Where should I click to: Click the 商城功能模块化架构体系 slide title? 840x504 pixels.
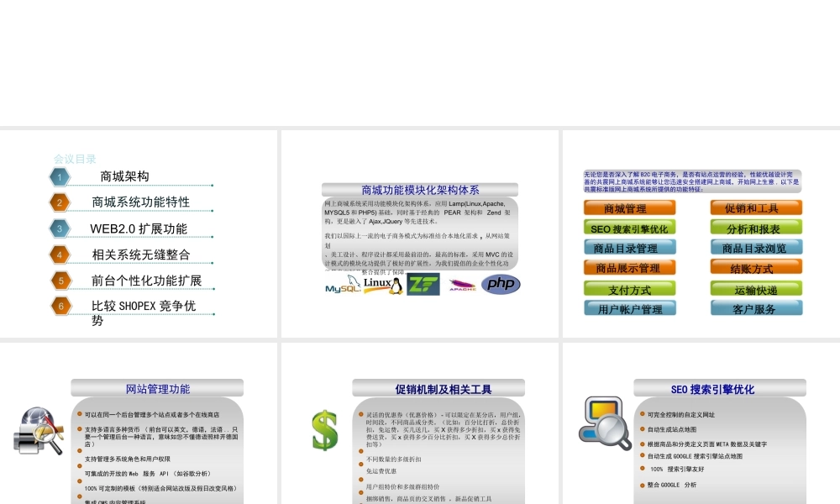coord(420,190)
